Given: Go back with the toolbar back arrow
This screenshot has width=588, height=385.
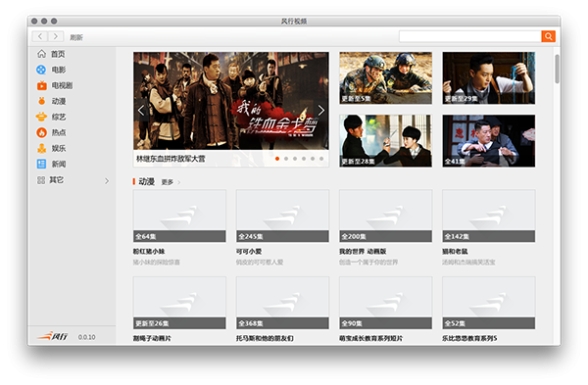Looking at the screenshot, I should pos(40,36).
